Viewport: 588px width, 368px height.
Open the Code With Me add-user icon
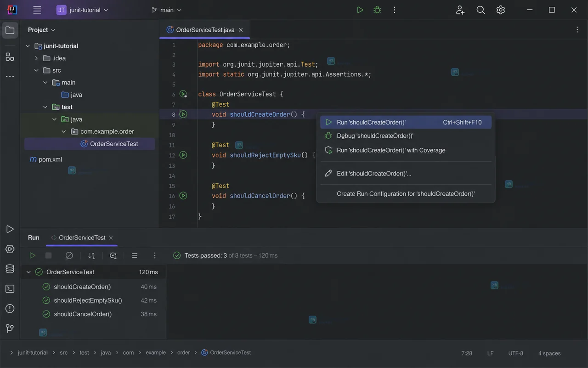point(460,10)
